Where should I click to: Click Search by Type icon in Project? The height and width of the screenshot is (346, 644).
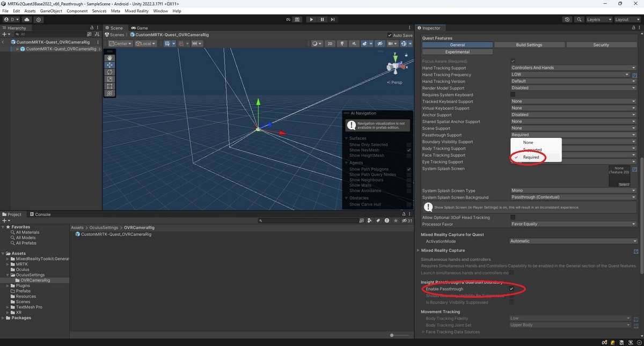369,220
